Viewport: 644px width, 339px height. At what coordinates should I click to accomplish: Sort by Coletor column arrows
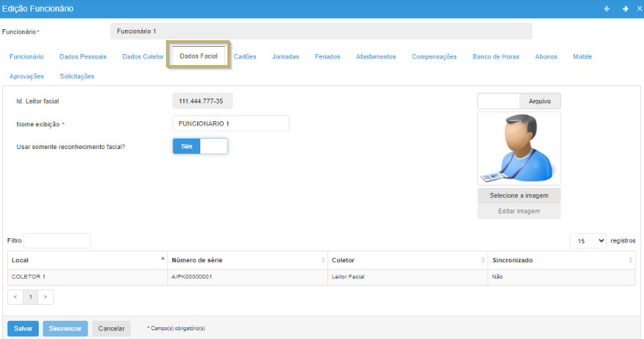(482, 260)
